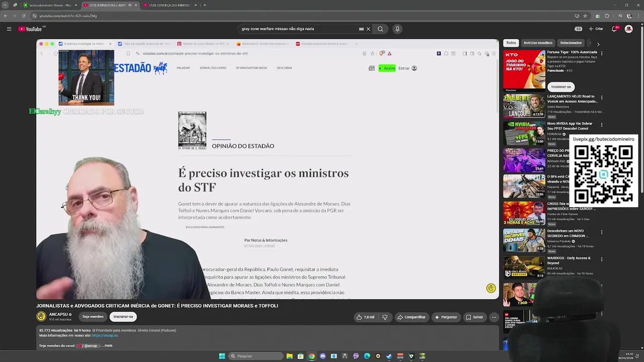
Task: Open the Novo NVIDIA App video thumbnail
Action: (x=524, y=133)
